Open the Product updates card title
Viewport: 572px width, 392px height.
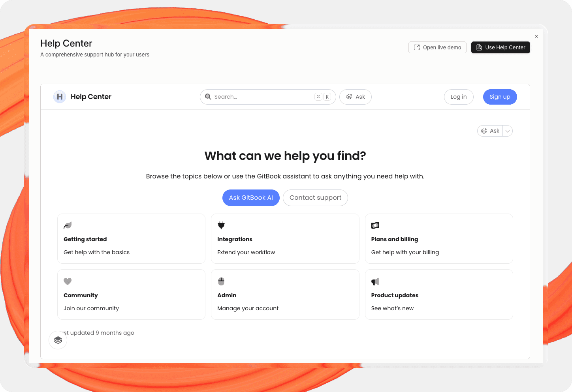pyautogui.click(x=395, y=295)
